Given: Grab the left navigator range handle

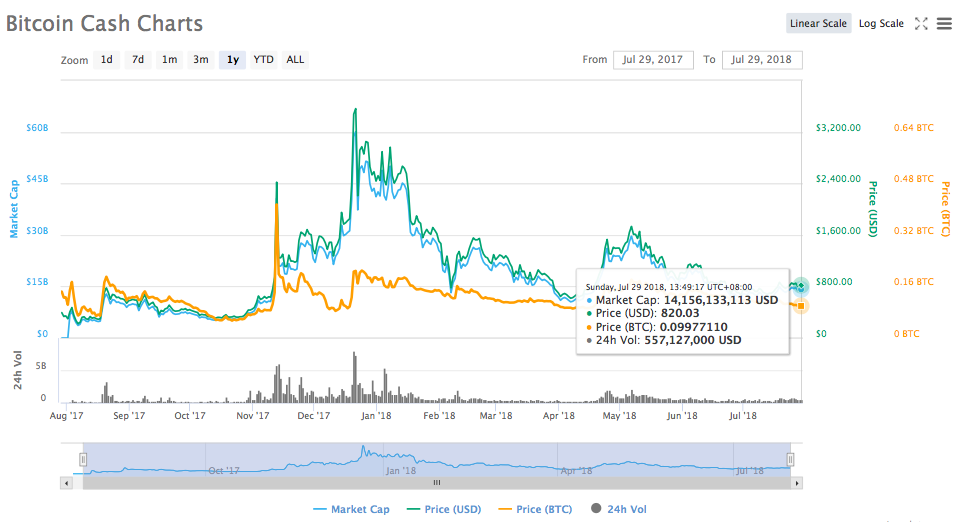Looking at the screenshot, I should point(83,460).
